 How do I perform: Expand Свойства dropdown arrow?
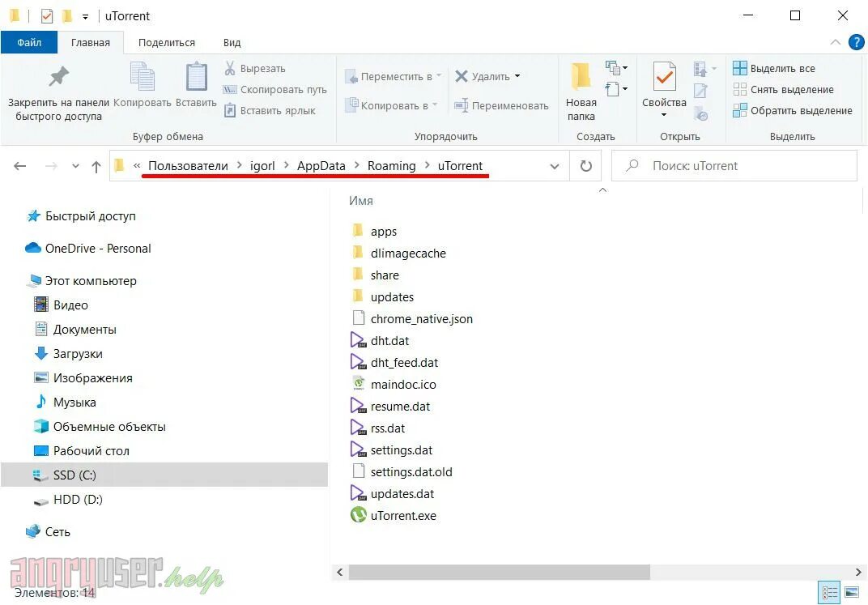[664, 115]
